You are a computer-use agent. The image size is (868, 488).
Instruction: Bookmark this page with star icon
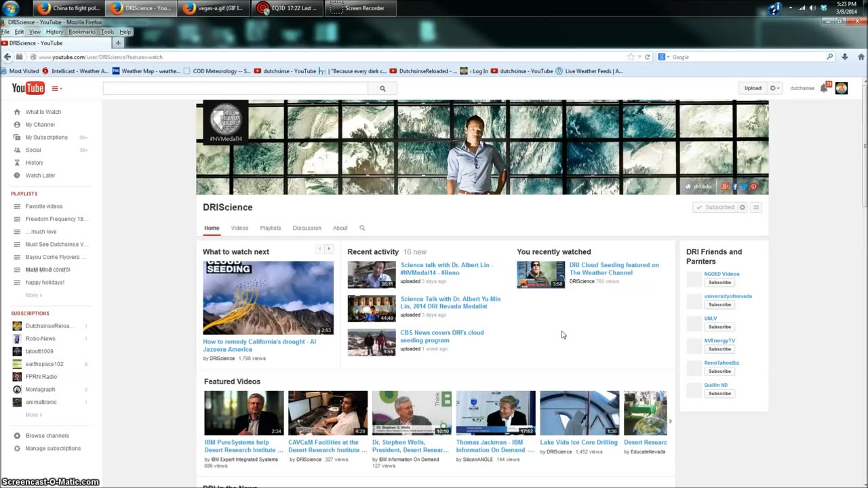pyautogui.click(x=631, y=57)
